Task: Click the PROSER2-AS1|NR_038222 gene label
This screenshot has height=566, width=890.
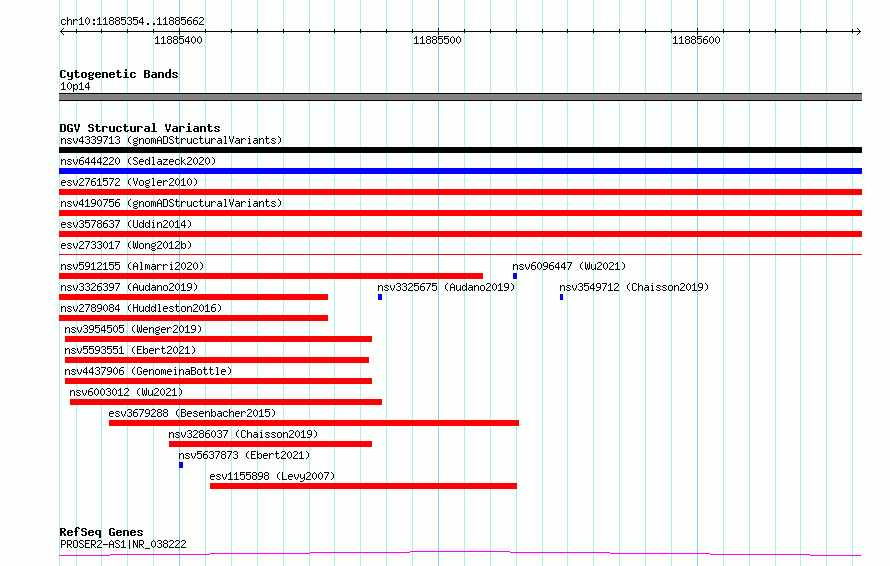Action: click(x=123, y=544)
